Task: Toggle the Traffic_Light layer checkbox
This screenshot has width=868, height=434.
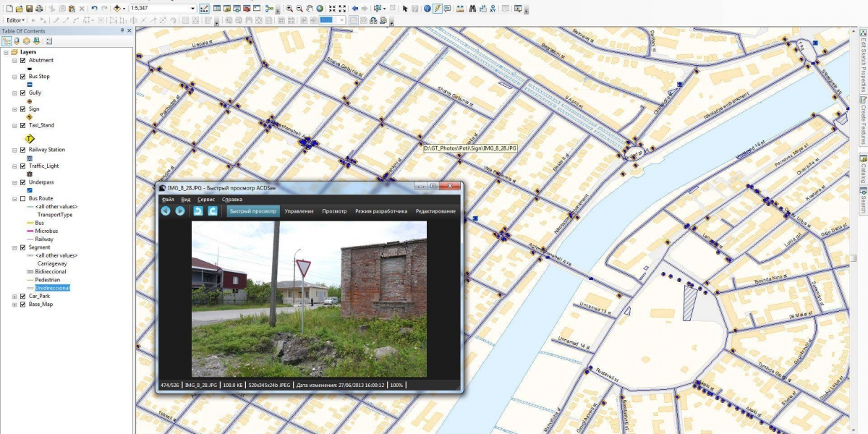Action: point(23,166)
